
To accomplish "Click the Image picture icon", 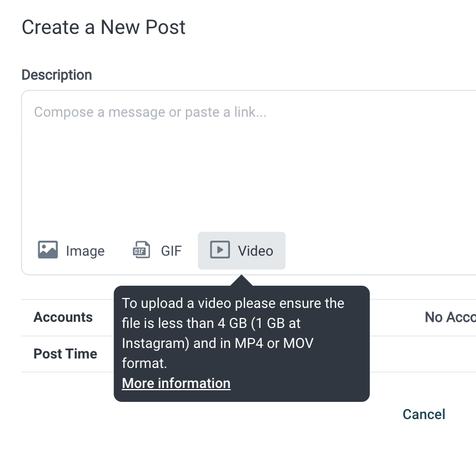I will (48, 250).
